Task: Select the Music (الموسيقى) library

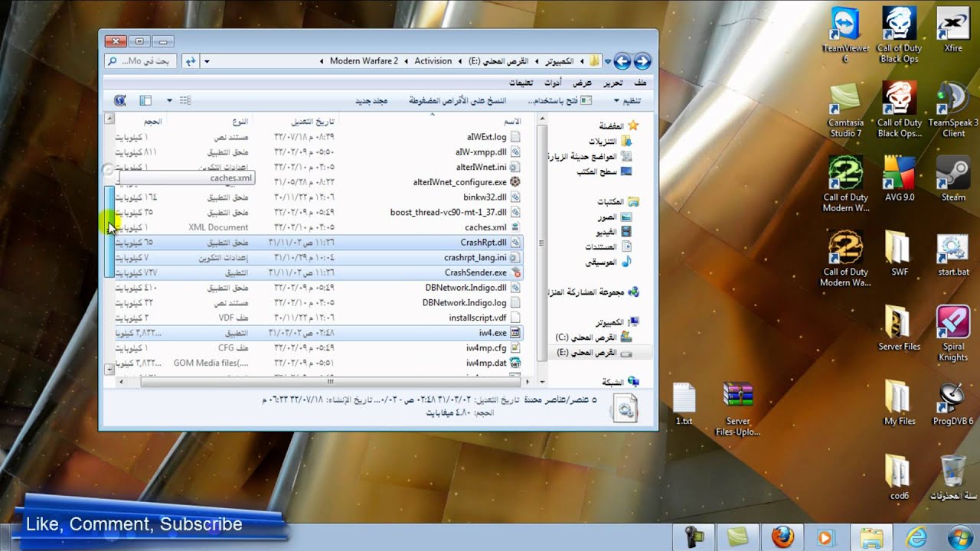Action: coord(609,262)
